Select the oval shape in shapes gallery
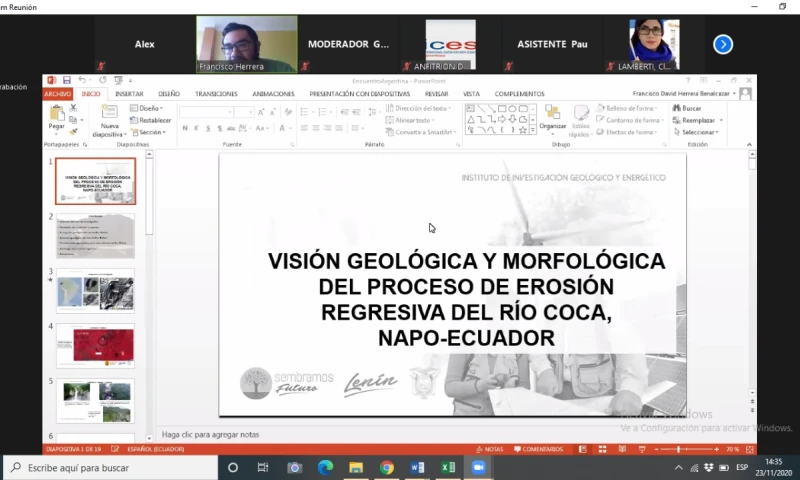This screenshot has width=800, height=480. [x=512, y=109]
